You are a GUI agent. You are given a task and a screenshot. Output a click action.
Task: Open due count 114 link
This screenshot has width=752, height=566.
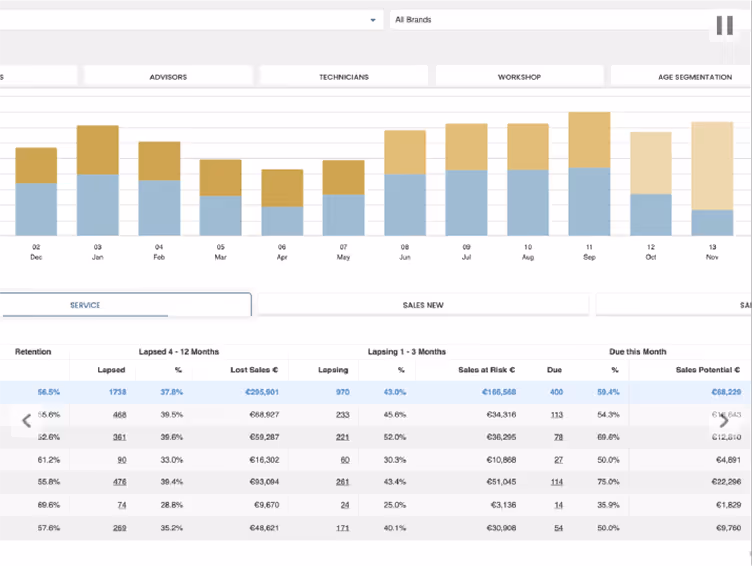[x=556, y=482]
